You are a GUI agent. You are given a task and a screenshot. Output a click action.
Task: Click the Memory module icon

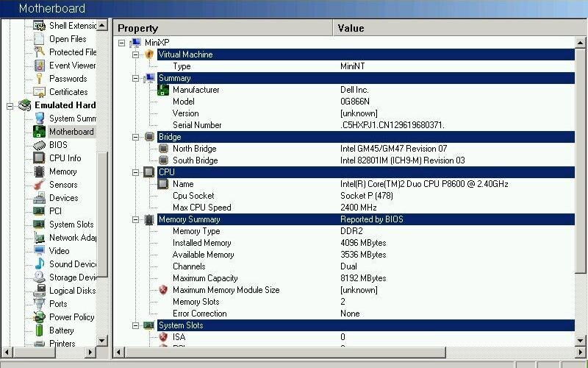(39, 171)
